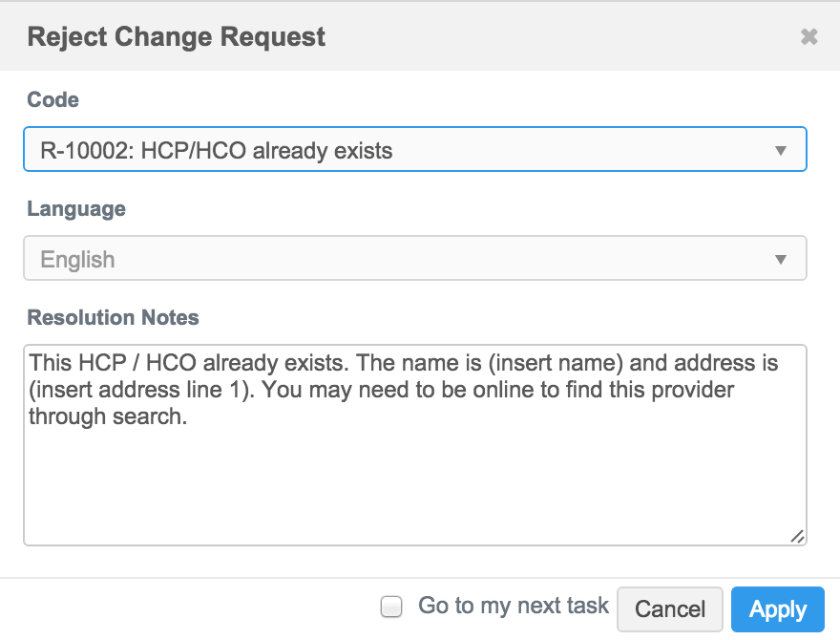Focus the Resolution Notes text area
Image resolution: width=840 pixels, height=640 pixels.
(x=414, y=478)
